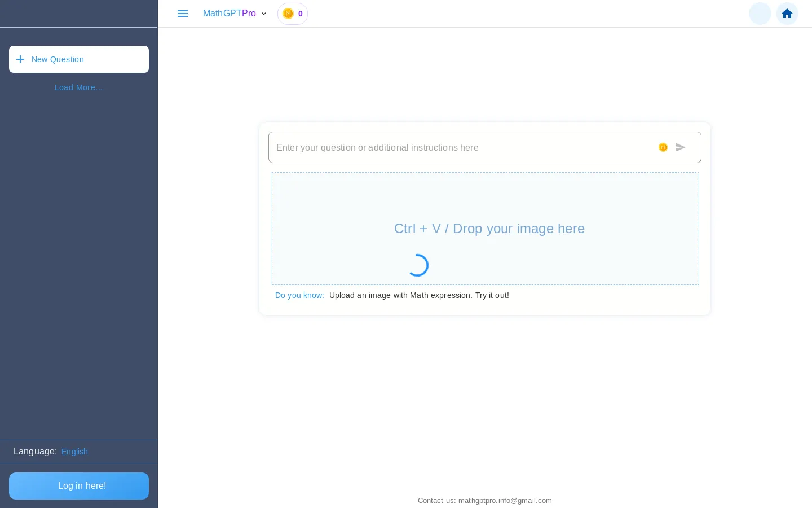Click the gold coin icon in the top bar
This screenshot has width=812, height=508.
click(288, 14)
